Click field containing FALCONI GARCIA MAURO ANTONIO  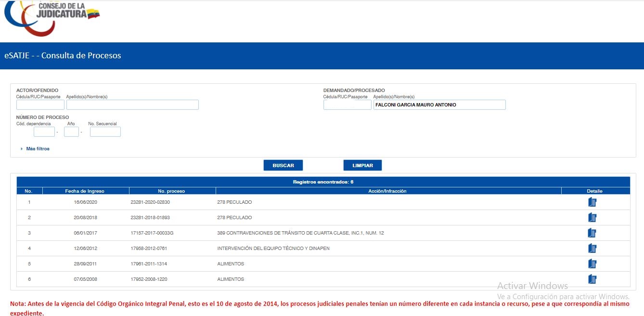439,105
